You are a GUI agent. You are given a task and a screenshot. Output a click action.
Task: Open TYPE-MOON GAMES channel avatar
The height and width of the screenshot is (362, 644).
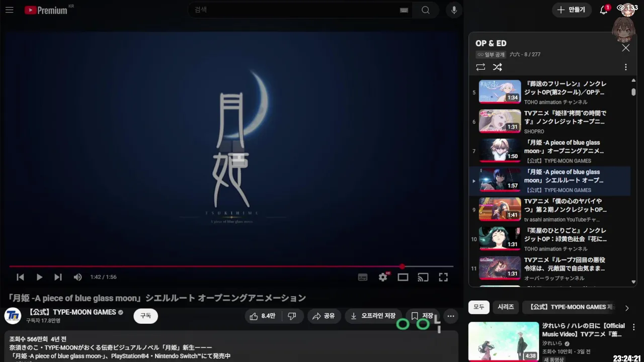click(13, 316)
